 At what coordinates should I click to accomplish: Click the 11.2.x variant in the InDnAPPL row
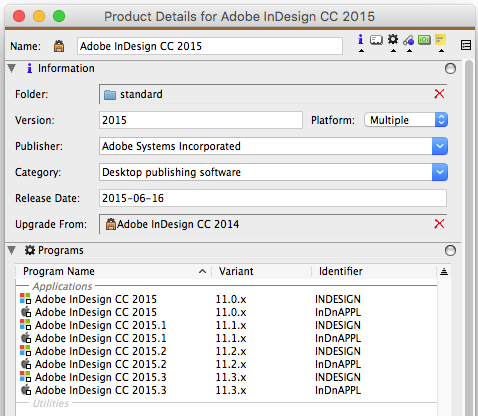tap(231, 364)
